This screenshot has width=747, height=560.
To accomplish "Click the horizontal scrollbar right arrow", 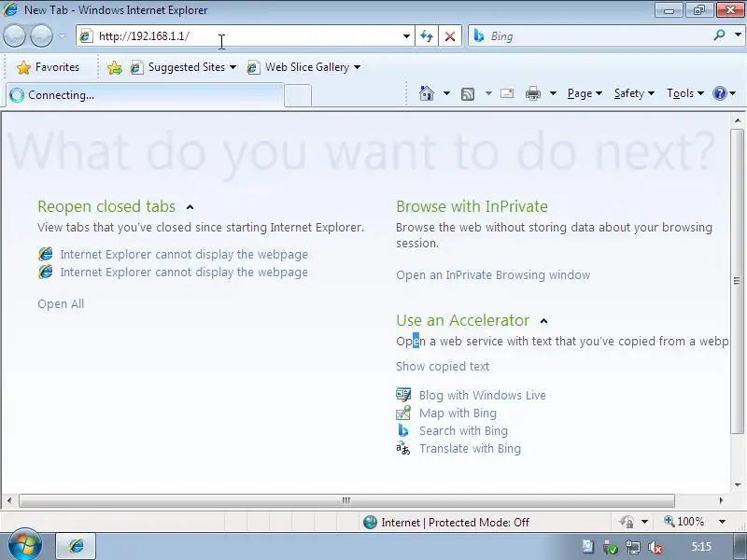I will pos(721,500).
